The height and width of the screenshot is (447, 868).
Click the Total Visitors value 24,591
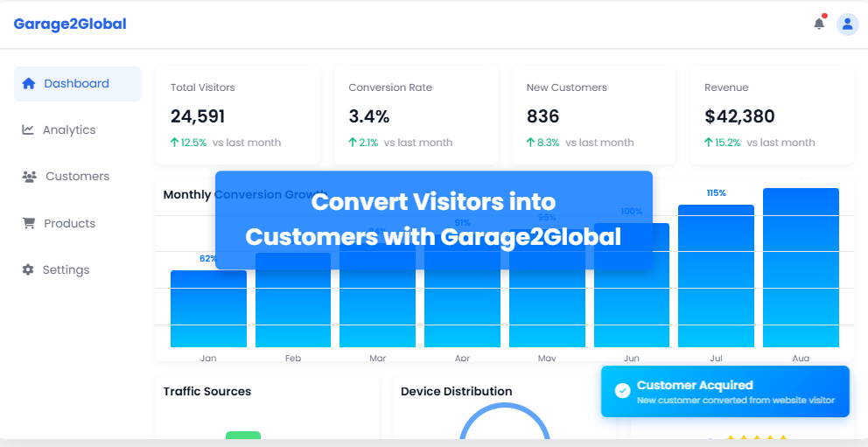click(x=198, y=116)
